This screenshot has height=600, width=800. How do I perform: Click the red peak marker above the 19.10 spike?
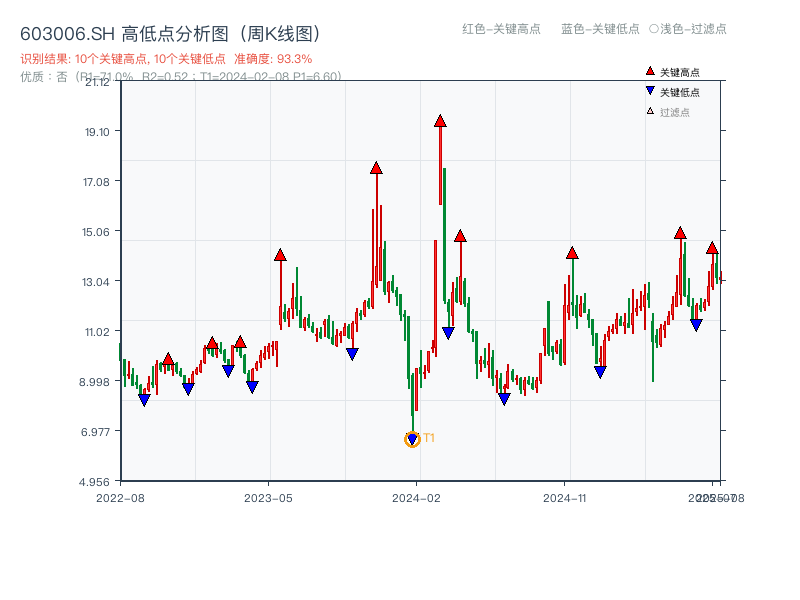click(440, 121)
